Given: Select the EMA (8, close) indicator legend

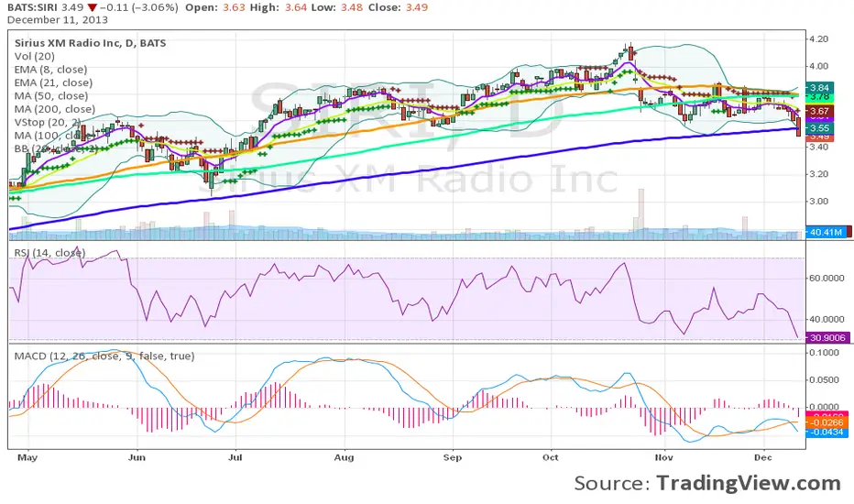Looking at the screenshot, I should coord(50,70).
